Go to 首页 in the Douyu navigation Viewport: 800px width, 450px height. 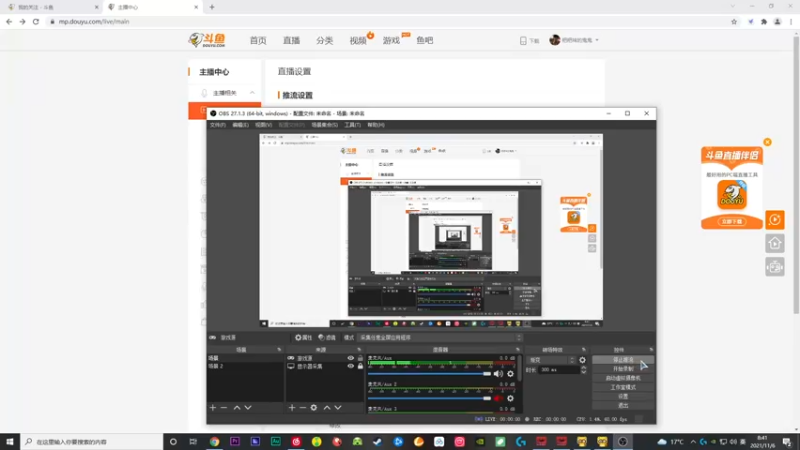(258, 40)
